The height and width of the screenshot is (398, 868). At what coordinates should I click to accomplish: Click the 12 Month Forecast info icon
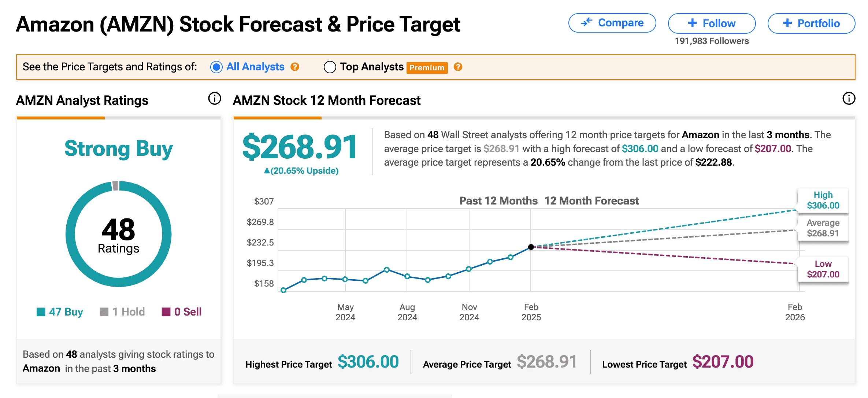[x=849, y=98]
